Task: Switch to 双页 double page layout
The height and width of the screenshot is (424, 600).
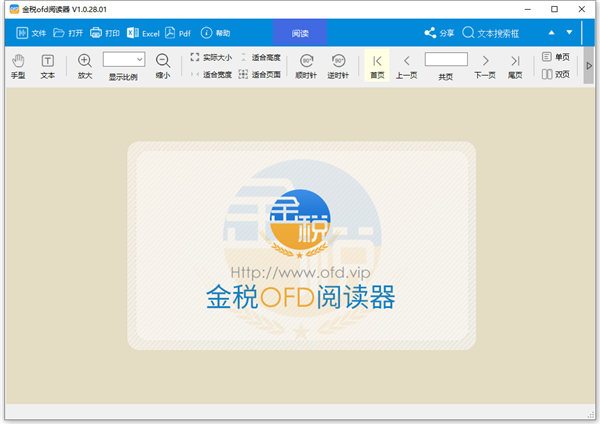Action: 556,74
